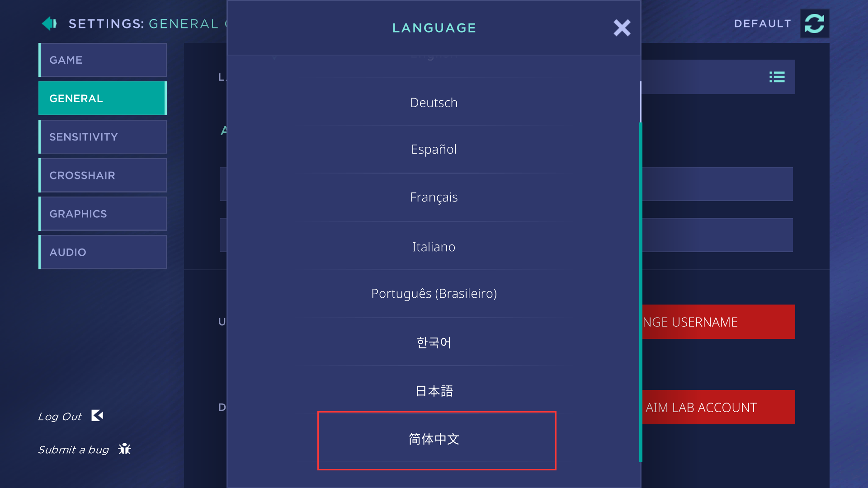
Task: Select the General settings tab
Action: point(103,99)
